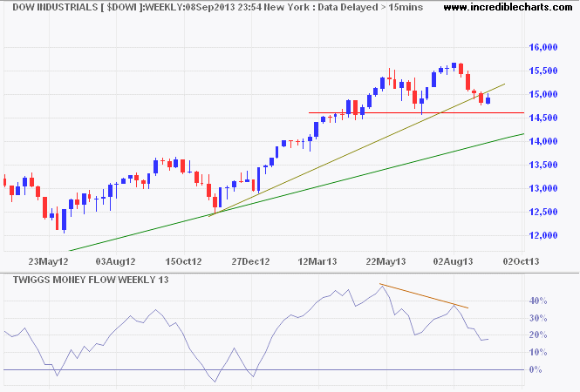The width and height of the screenshot is (580, 392).
Task: Select the 13,000 price axis label
Action: (x=543, y=188)
